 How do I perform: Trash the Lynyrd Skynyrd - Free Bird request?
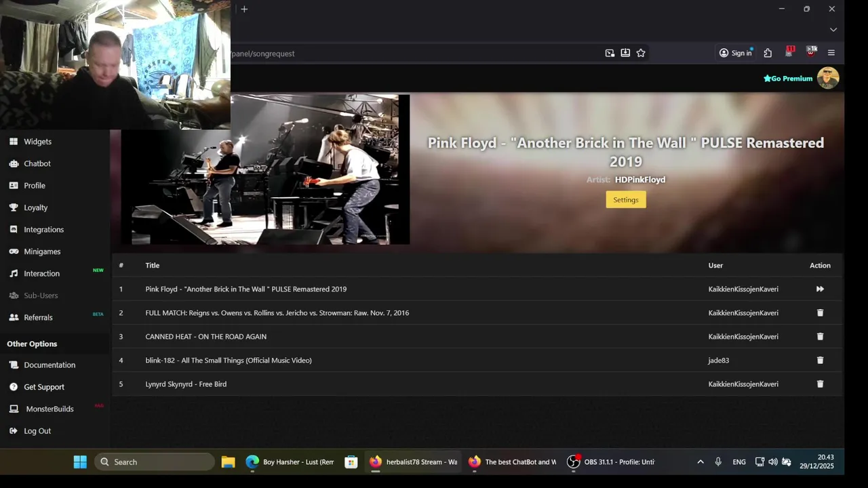pyautogui.click(x=820, y=384)
